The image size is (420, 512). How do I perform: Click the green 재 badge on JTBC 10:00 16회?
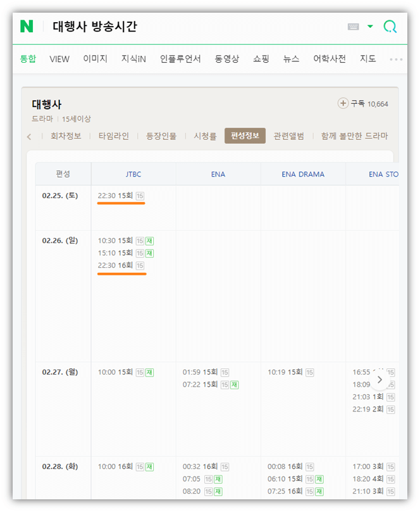[x=149, y=467]
